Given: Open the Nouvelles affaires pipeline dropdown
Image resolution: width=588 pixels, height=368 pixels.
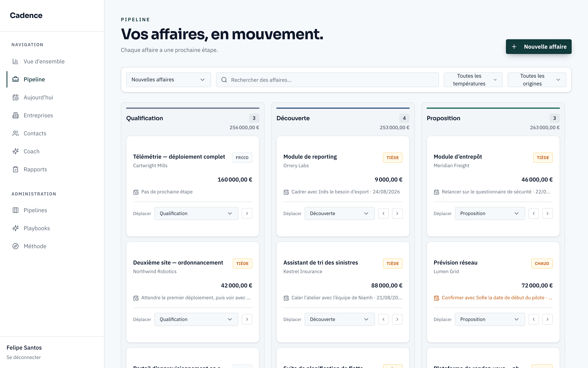Looking at the screenshot, I should tap(168, 80).
